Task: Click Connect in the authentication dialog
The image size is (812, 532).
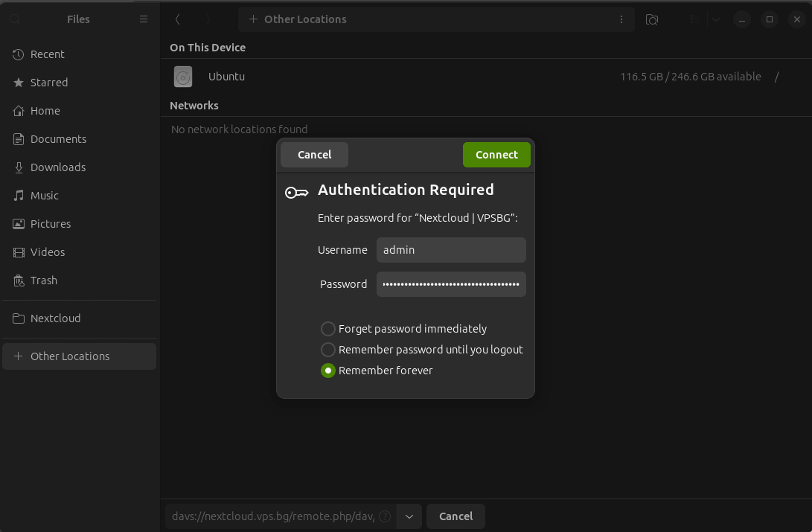Action: click(496, 155)
